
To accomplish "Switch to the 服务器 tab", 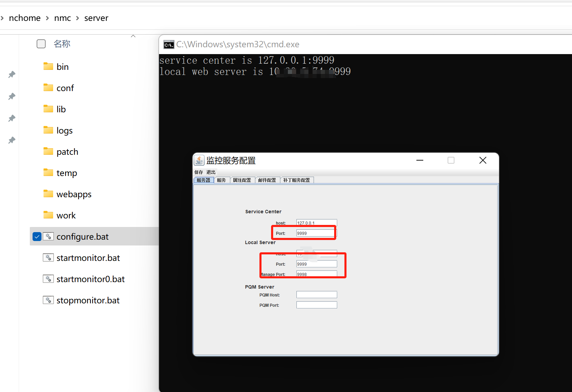I will coord(204,180).
